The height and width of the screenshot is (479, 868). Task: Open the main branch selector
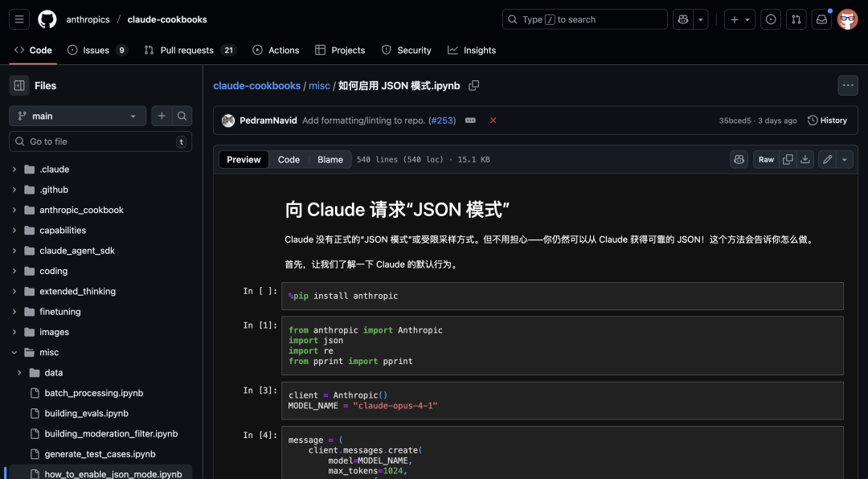pos(77,116)
